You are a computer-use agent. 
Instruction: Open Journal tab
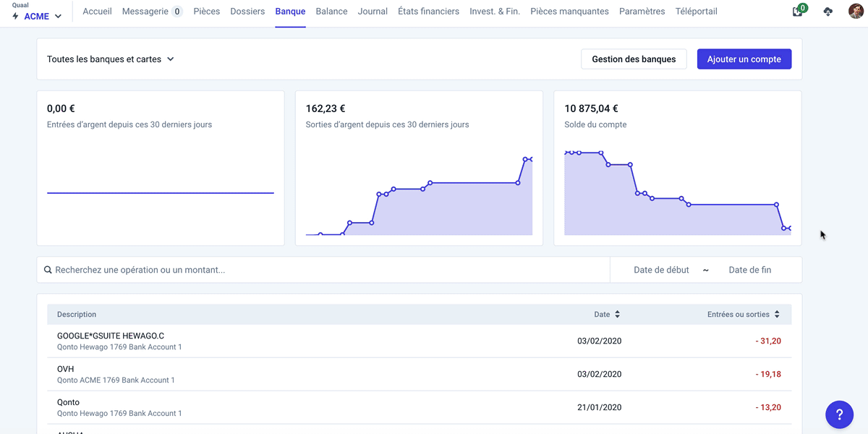373,12
